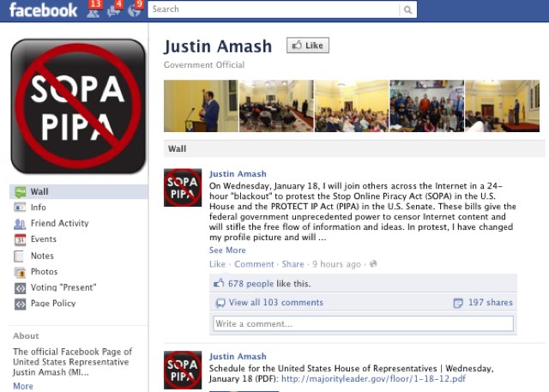Click the 9 hours ago timestamp
This screenshot has height=392, width=549.
(x=336, y=264)
